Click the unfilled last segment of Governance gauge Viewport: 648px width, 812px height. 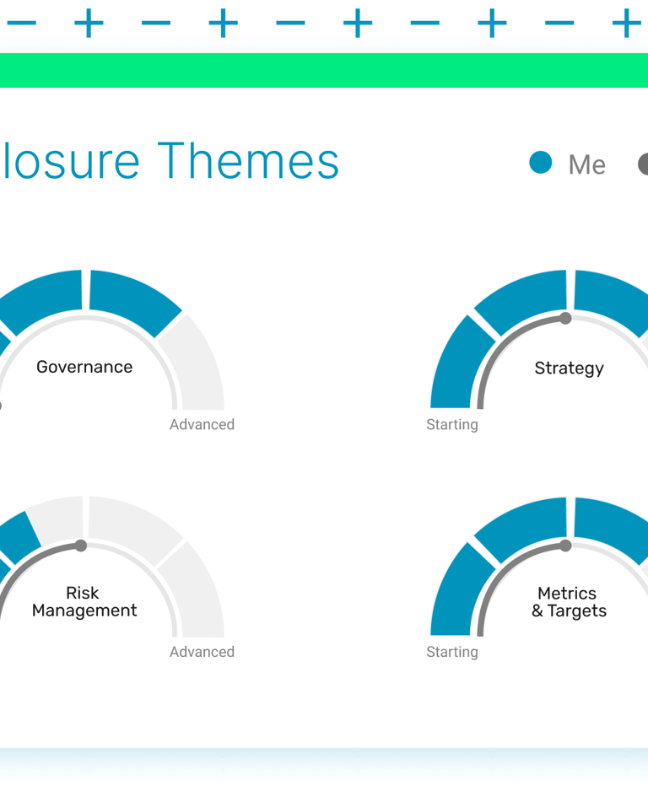(197, 365)
